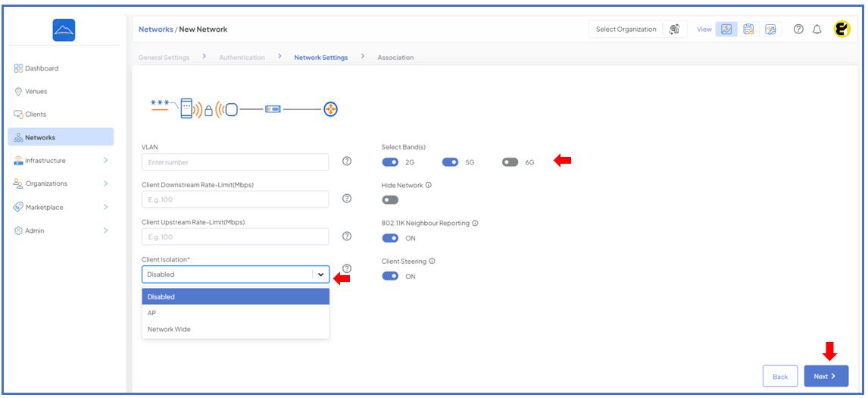Expand the Organizations menu chevron
The width and height of the screenshot is (868, 398).
105,183
